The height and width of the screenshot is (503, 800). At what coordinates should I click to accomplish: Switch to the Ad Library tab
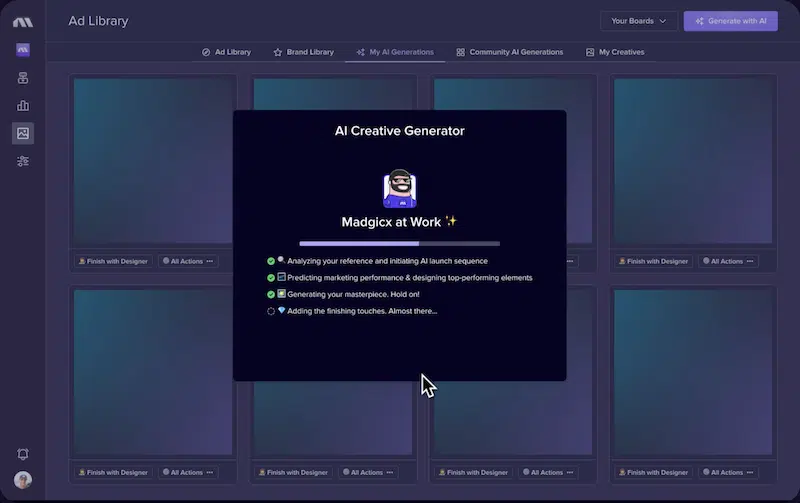click(x=227, y=52)
